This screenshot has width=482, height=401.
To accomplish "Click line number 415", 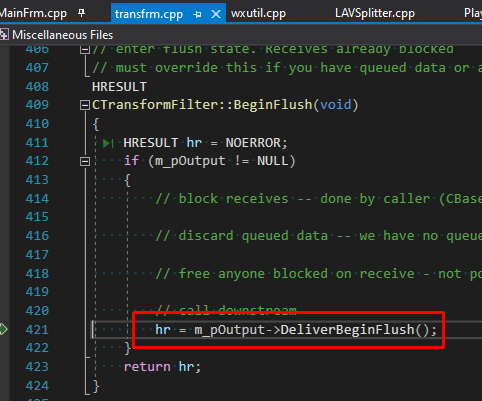I will coord(37,217).
